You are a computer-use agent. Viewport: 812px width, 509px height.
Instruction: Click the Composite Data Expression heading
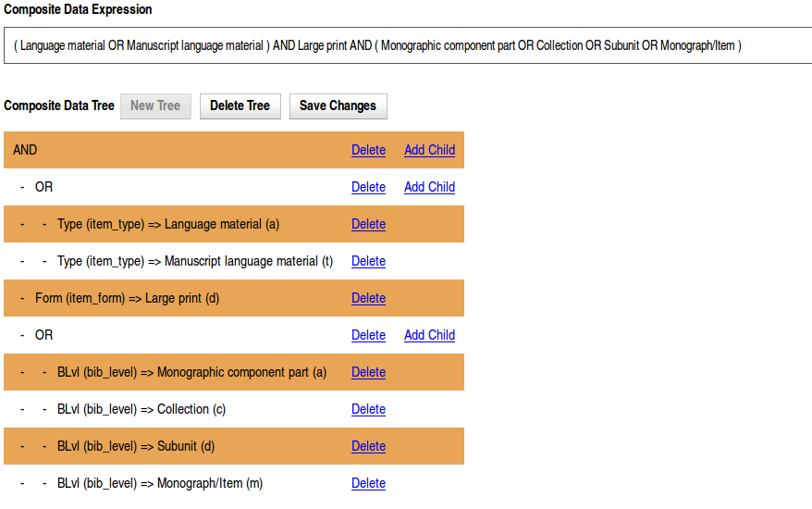[x=78, y=9]
